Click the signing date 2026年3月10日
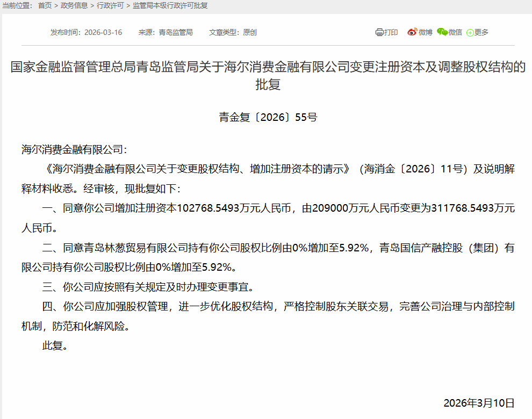532x419 pixels. click(x=479, y=403)
